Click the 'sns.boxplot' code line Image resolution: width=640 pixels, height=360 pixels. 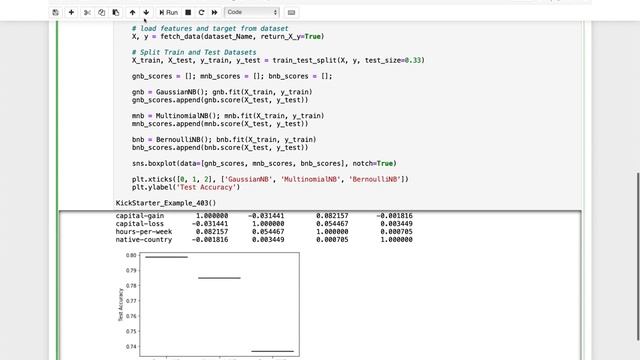point(264,164)
